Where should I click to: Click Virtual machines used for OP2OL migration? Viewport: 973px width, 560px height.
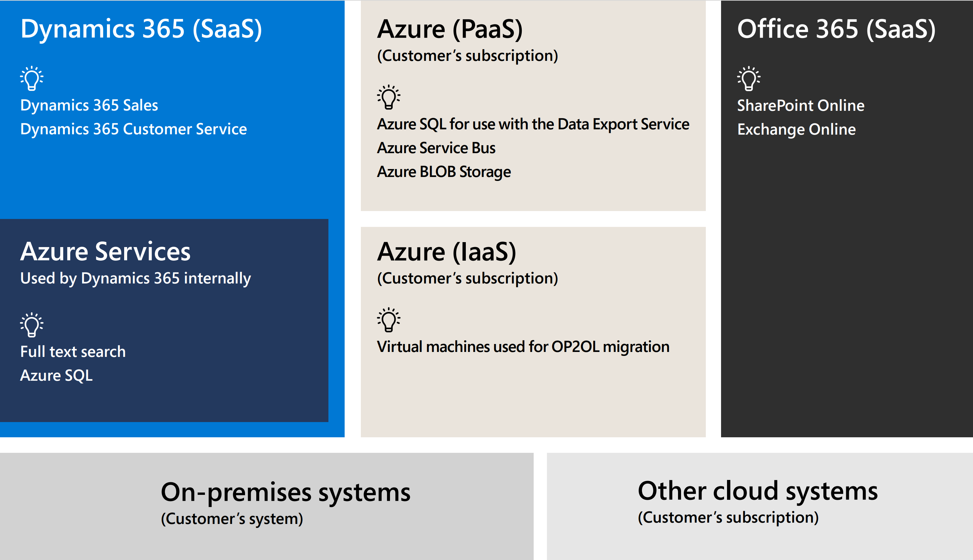point(523,347)
